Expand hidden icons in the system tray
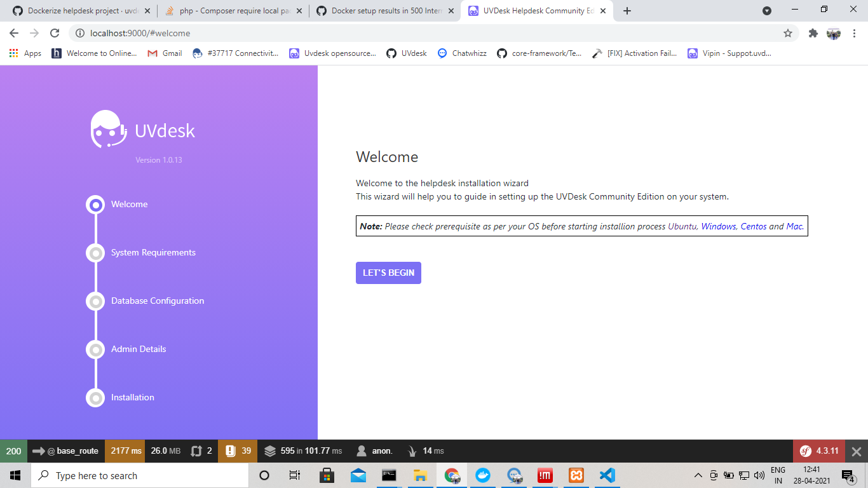Screen dimensions: 868x488 coord(698,475)
